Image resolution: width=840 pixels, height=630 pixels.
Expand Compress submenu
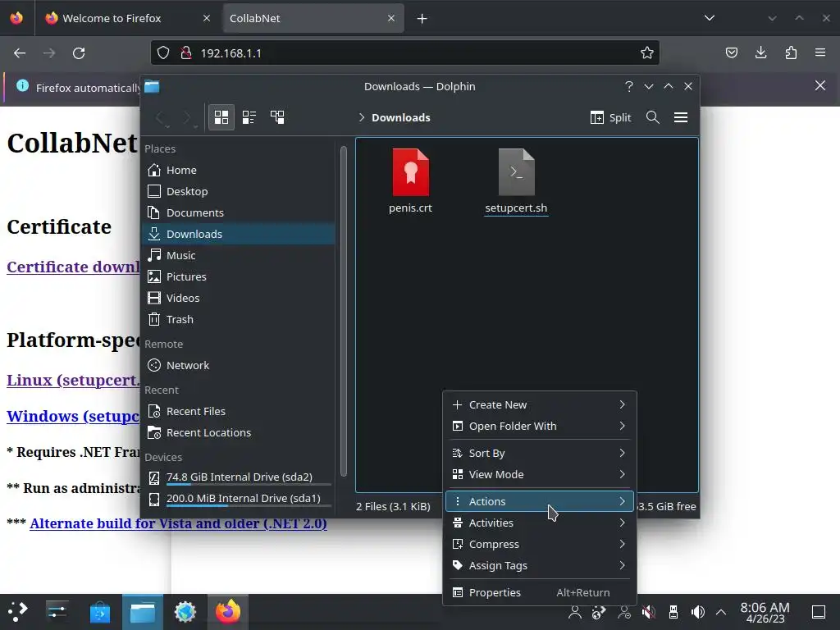[x=540, y=545]
